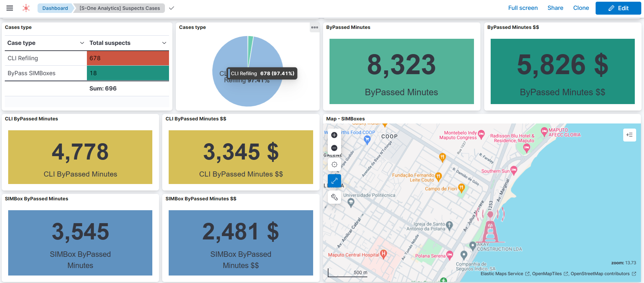
Task: Open the Share menu
Action: click(x=555, y=8)
